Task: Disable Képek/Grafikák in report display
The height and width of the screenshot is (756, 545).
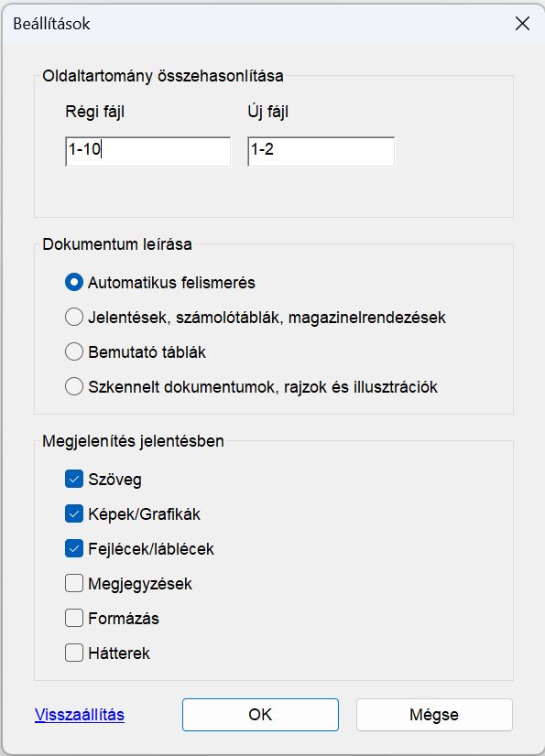Action: coord(73,513)
